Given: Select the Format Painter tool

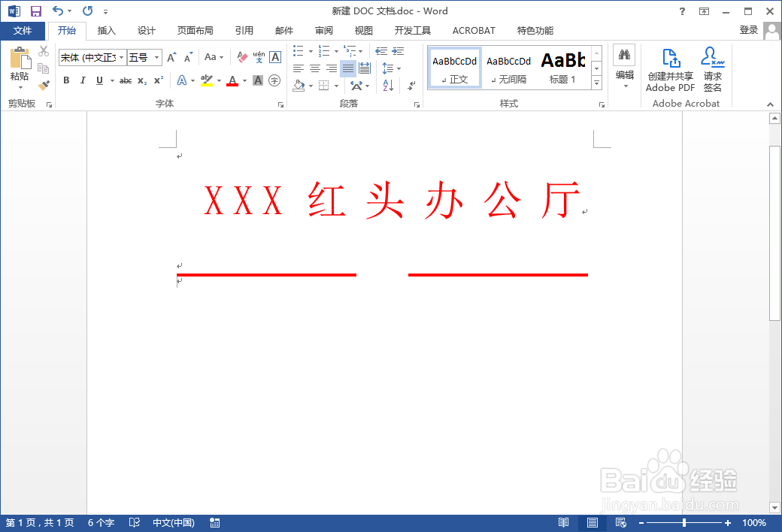Looking at the screenshot, I should point(43,85).
